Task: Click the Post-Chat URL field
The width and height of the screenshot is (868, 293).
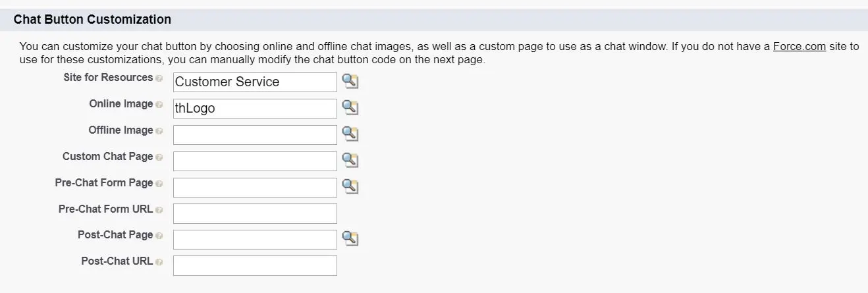Action: (255, 265)
